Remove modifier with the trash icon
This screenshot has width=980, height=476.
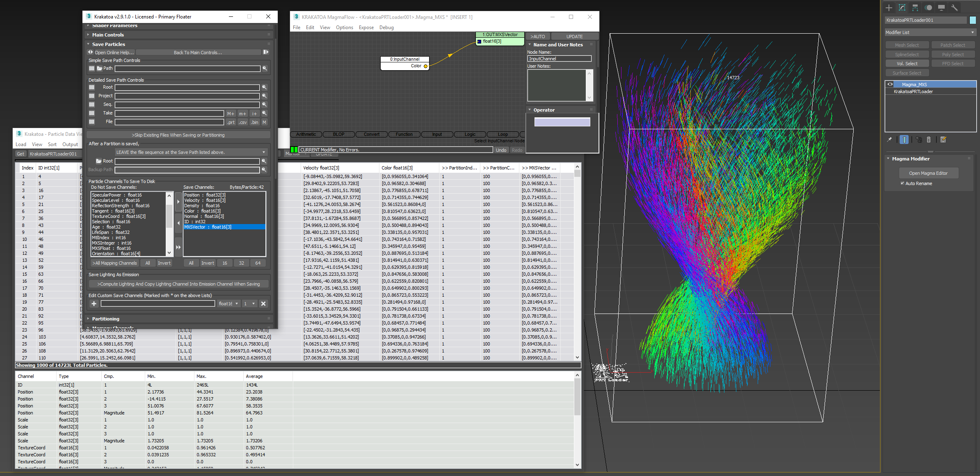929,140
